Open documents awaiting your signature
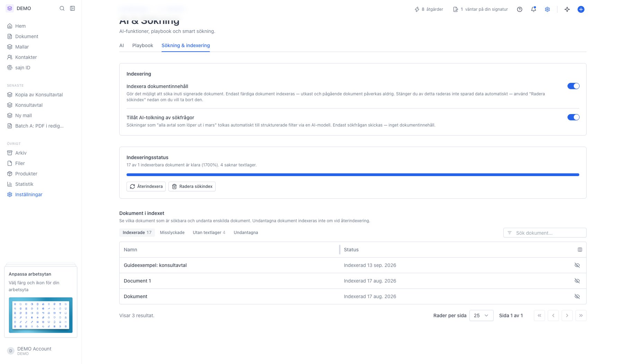The height and width of the screenshot is (364, 624). point(480,9)
